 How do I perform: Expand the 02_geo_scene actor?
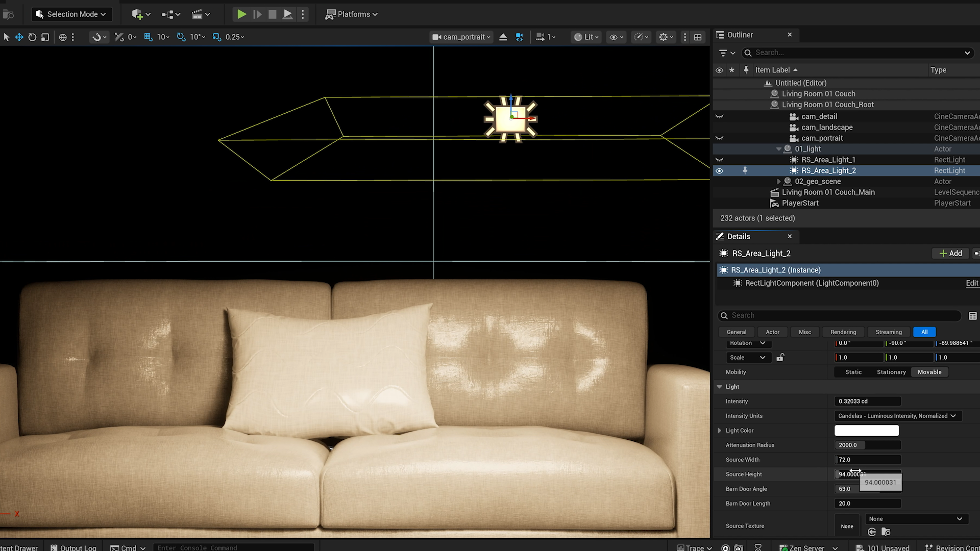click(x=778, y=182)
